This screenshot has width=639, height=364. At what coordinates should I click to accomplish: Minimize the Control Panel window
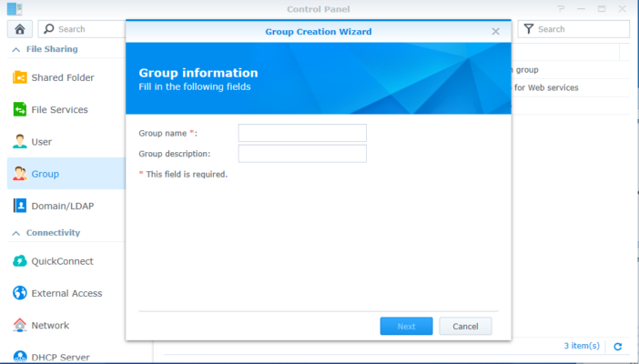pos(581,9)
